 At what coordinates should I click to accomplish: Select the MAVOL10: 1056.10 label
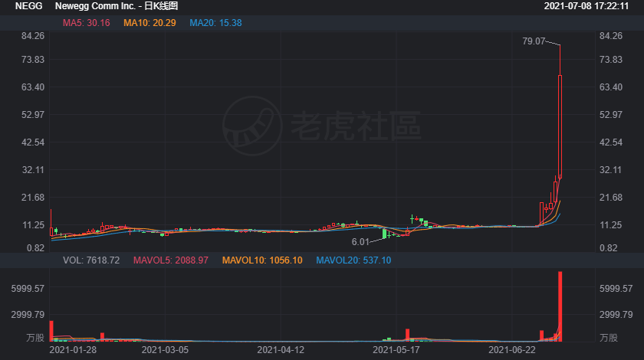262,260
